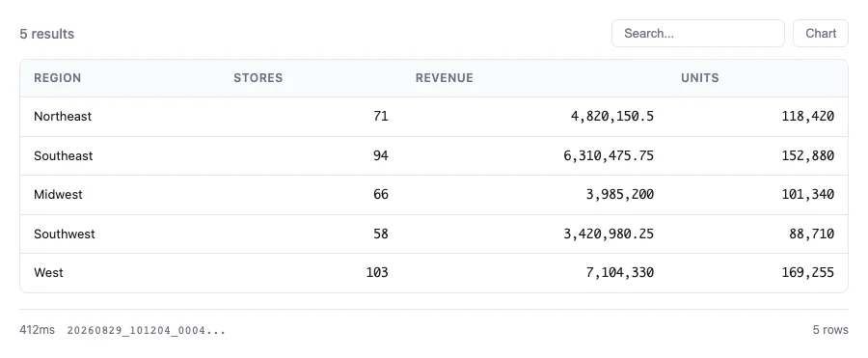The image size is (868, 358).
Task: Click the stores value 103
Action: pyautogui.click(x=377, y=273)
